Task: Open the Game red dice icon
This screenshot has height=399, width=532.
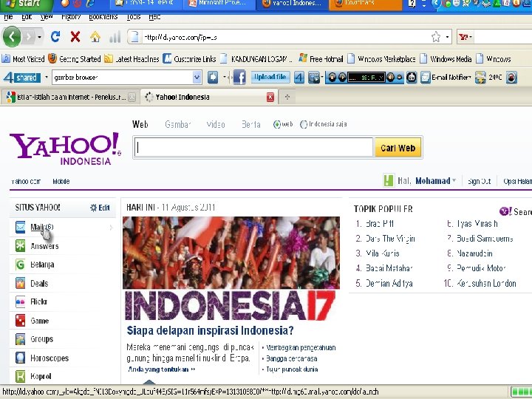Action: coord(21,320)
